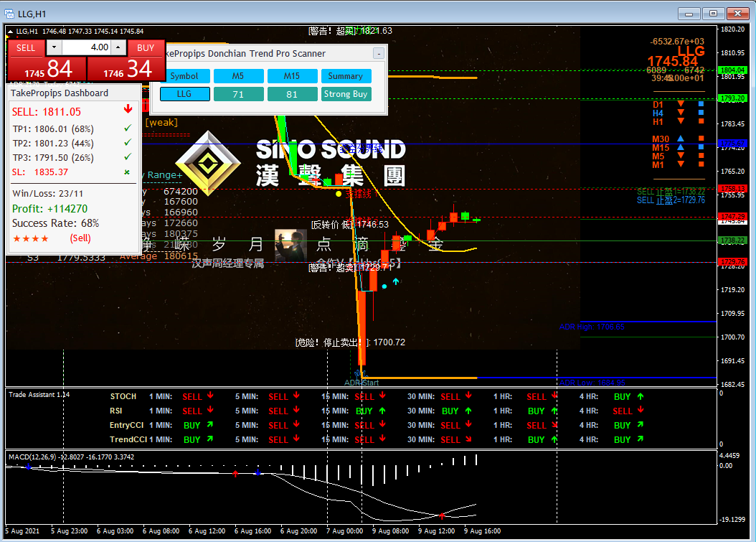Click the SELL one-click trading button

point(47,60)
